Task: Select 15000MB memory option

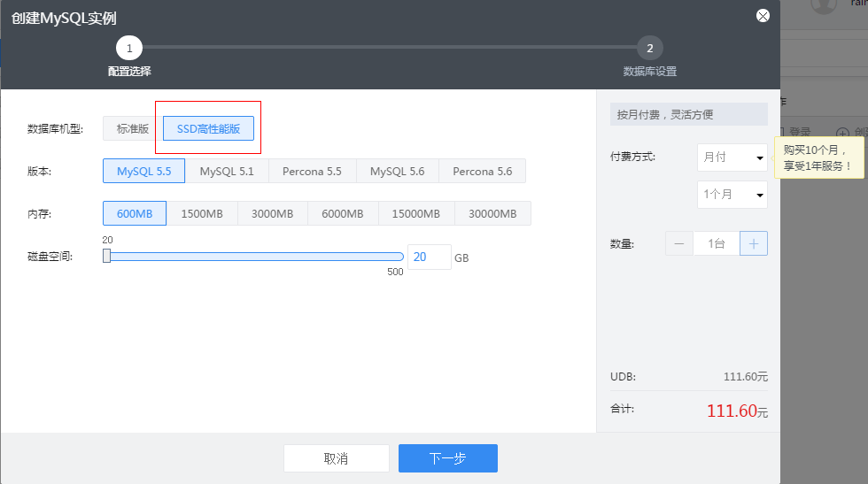Action: click(416, 213)
